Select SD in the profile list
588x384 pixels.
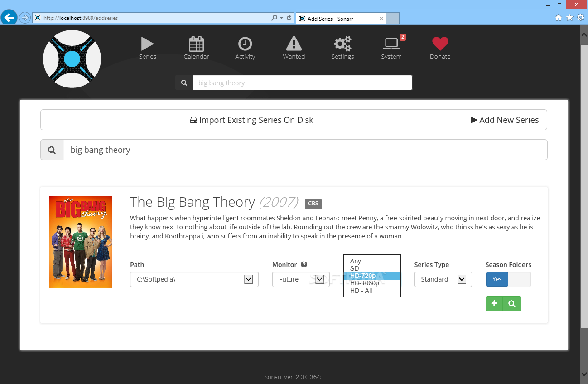coord(372,268)
